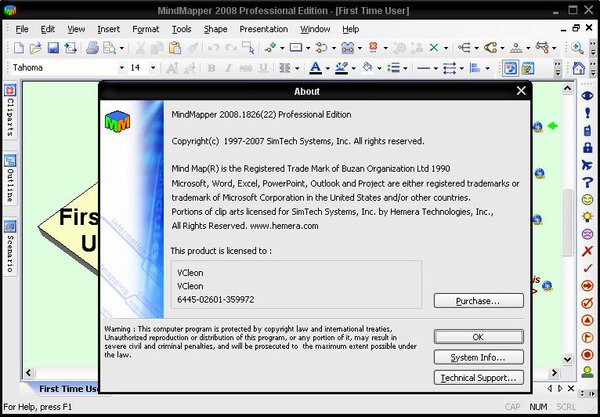Open the Presentation menu

[264, 29]
